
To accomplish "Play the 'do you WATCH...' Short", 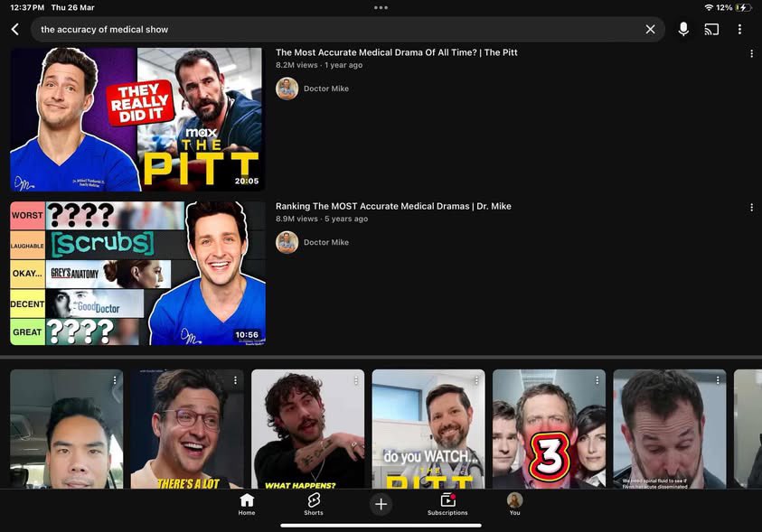I will [x=428, y=429].
